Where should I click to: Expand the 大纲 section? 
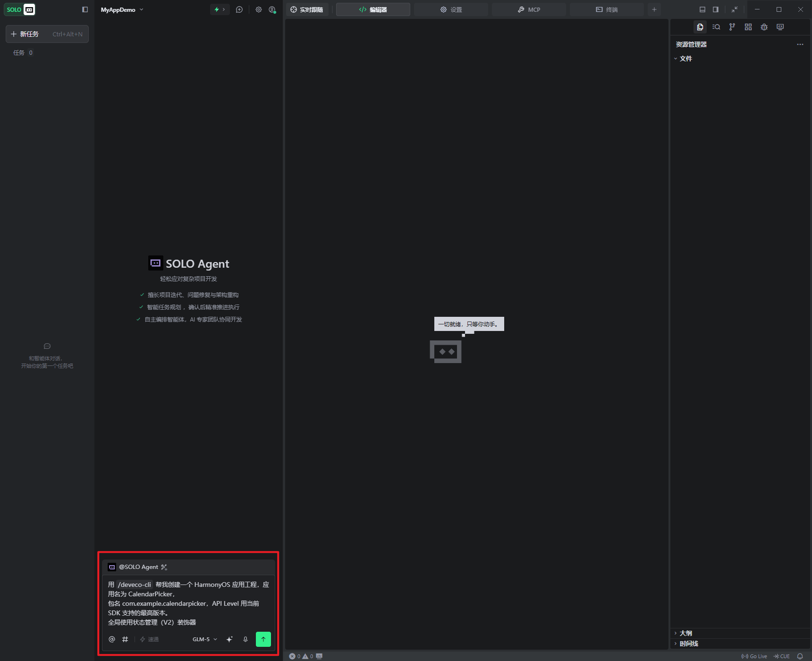tap(740, 633)
